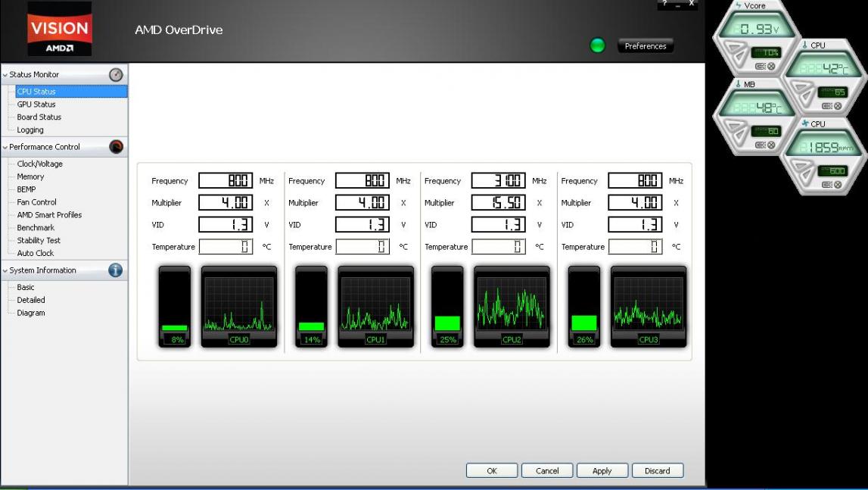
Task: Open AMD Smart Profiles
Action: pos(49,215)
